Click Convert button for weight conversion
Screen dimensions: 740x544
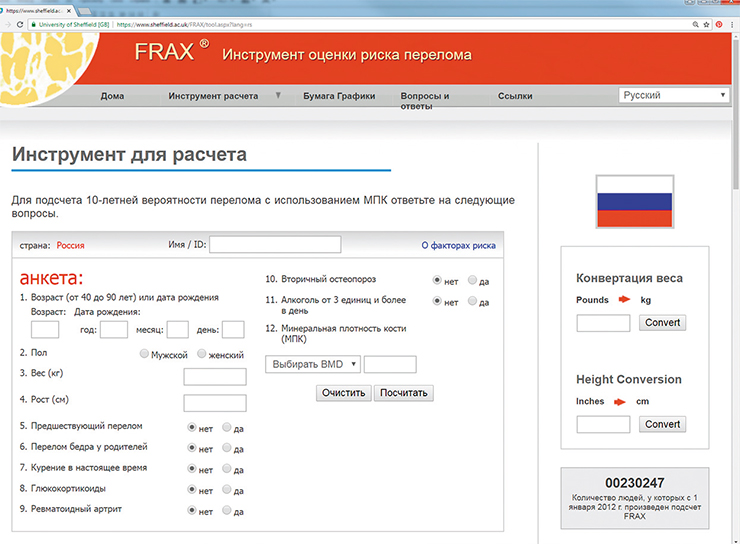click(663, 323)
